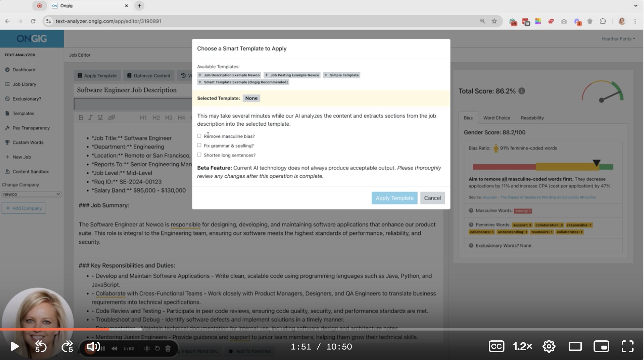This screenshot has height=360, width=644.
Task: Open the Change Company newco dropdown
Action: [x=31, y=194]
